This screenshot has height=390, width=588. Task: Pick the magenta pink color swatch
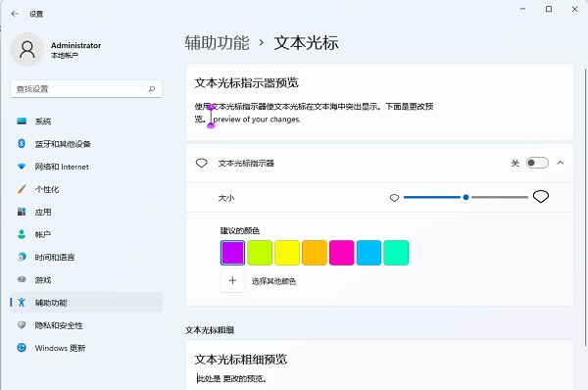(342, 253)
